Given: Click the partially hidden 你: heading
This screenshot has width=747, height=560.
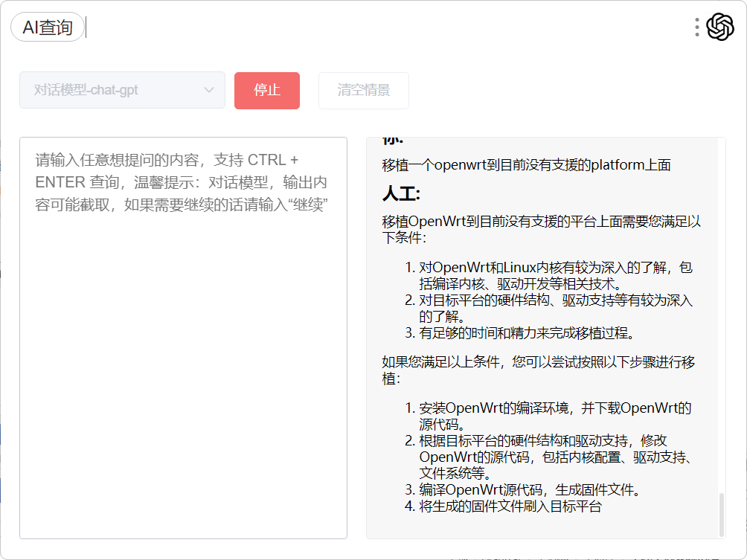Looking at the screenshot, I should [x=393, y=141].
